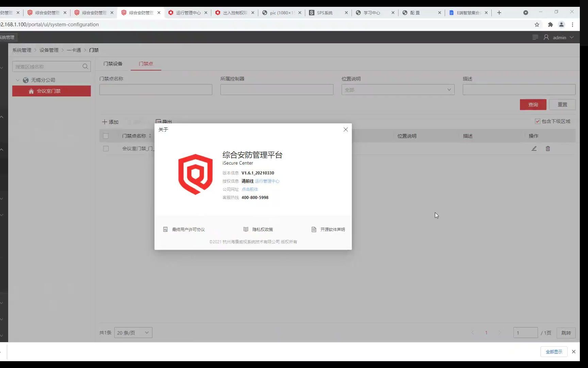Open the browser extensions puzzle icon
This screenshot has height=368, width=588.
coord(550,25)
